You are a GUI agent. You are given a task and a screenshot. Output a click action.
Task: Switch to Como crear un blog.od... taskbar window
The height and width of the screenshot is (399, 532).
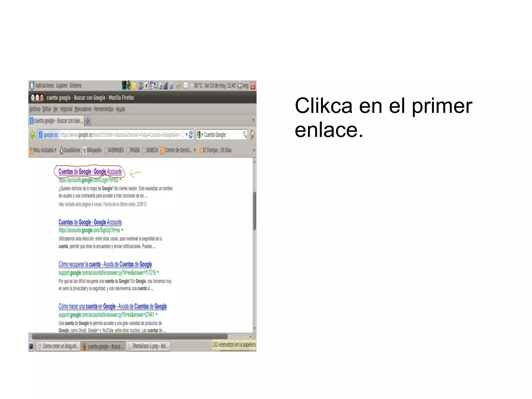[58, 346]
